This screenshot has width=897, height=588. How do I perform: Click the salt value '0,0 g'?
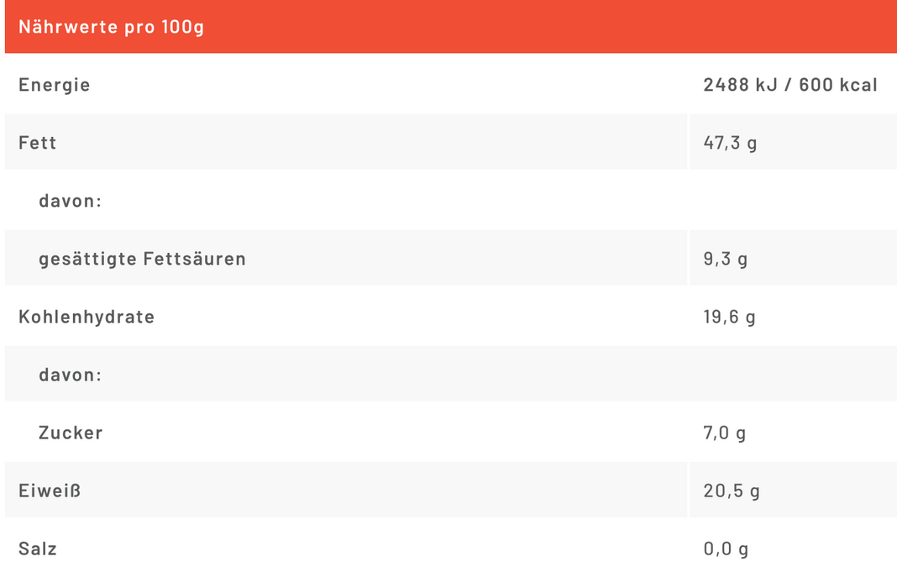[726, 549]
